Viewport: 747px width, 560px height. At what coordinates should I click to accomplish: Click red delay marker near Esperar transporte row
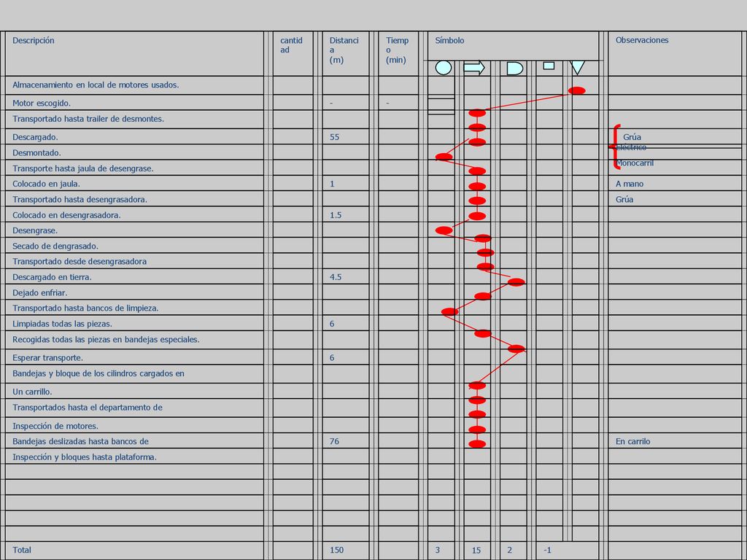point(516,349)
